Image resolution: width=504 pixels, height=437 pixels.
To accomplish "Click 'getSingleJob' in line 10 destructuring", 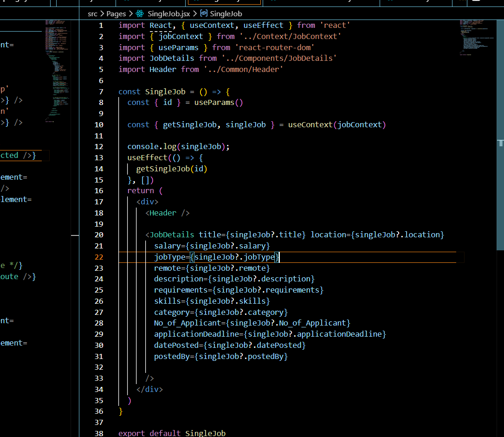I will [190, 125].
